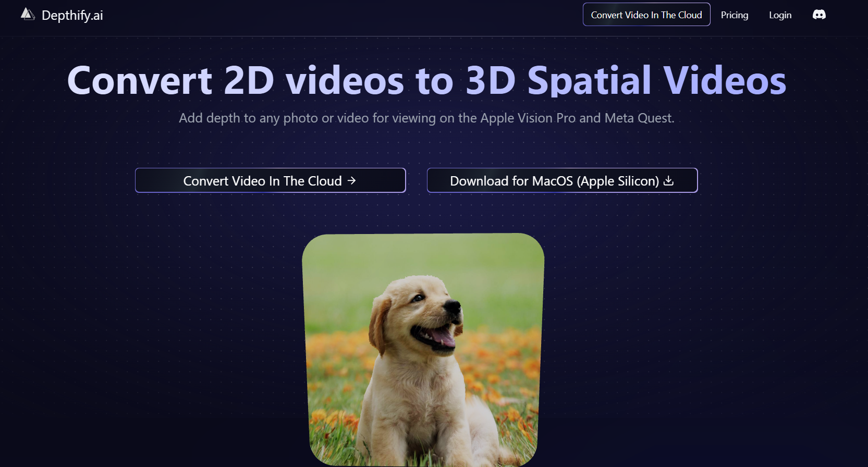Click "3D" in the main headline
Image resolution: width=868 pixels, height=467 pixels.
490,81
